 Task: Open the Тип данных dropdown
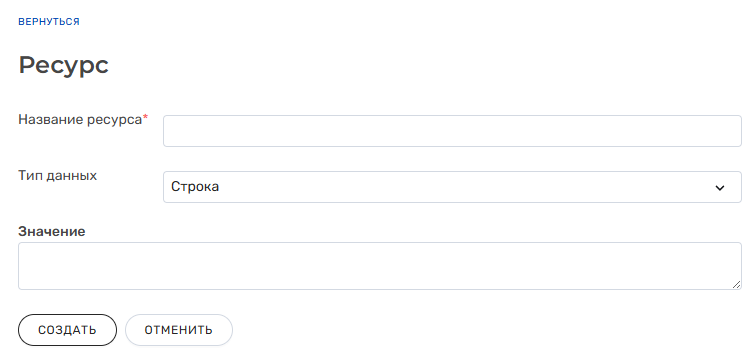point(452,187)
